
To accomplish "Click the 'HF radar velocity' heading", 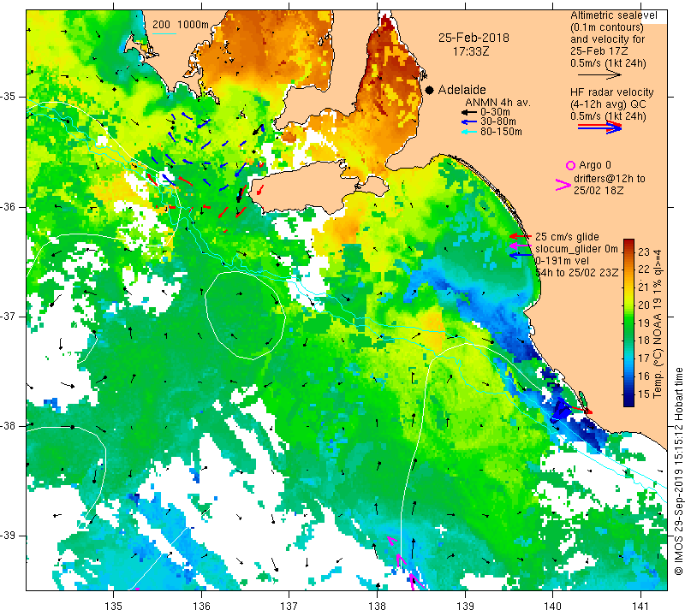I will pos(612,92).
